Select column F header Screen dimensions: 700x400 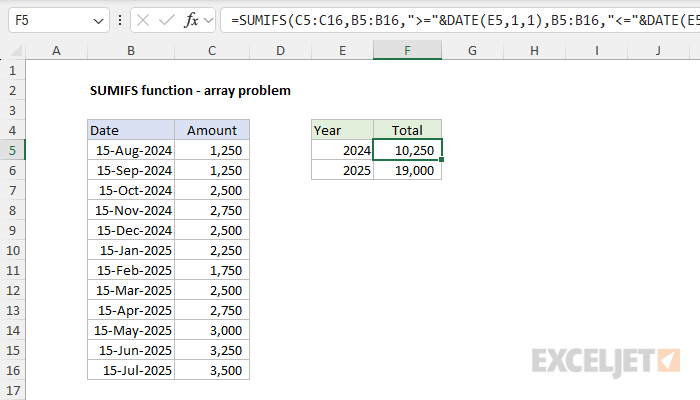tap(408, 50)
